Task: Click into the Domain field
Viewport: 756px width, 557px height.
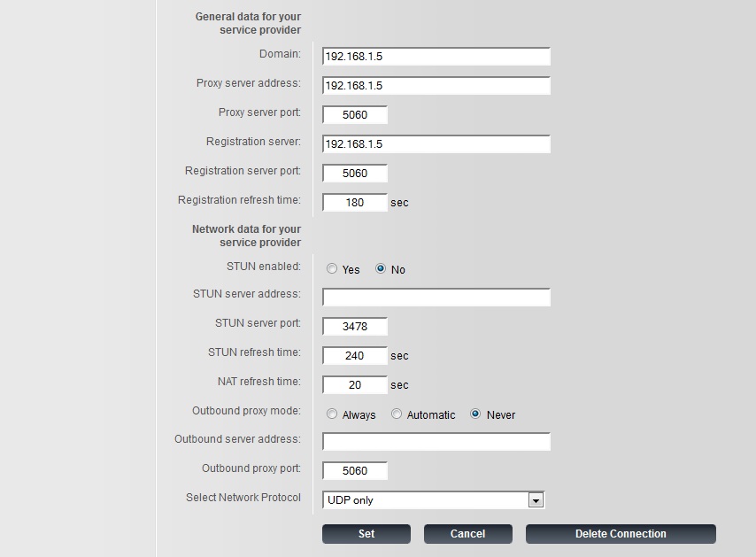Action: click(436, 57)
